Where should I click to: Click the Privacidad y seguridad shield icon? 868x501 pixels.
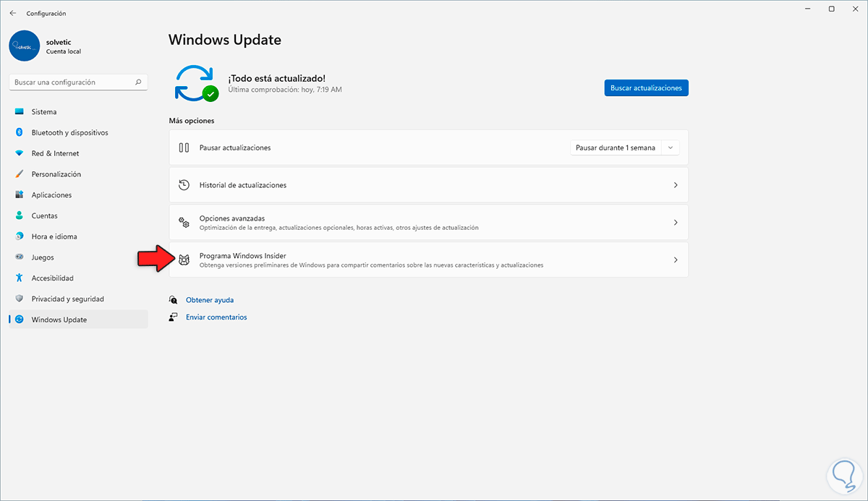tap(19, 299)
